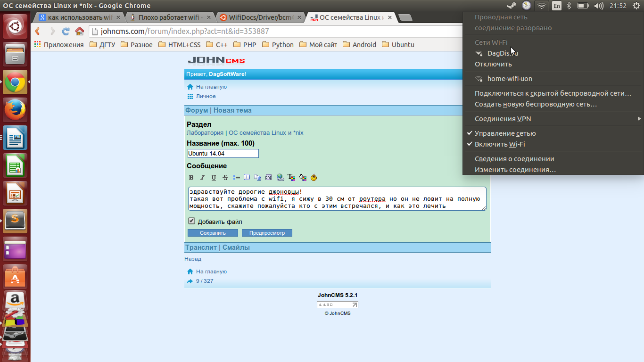644x362 pixels.
Task: Open the Python bookmarks folder
Action: coord(278,45)
